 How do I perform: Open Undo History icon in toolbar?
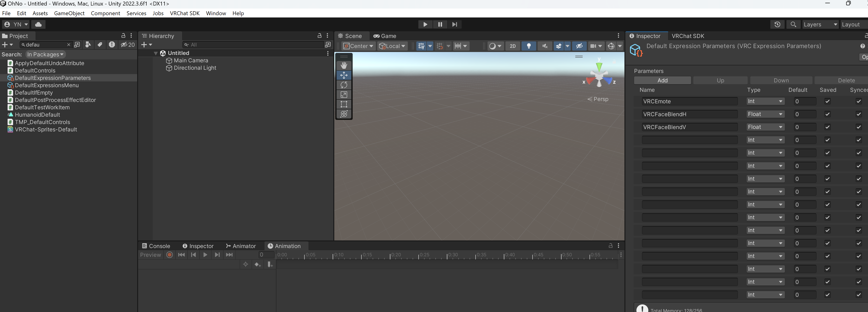[x=777, y=24]
